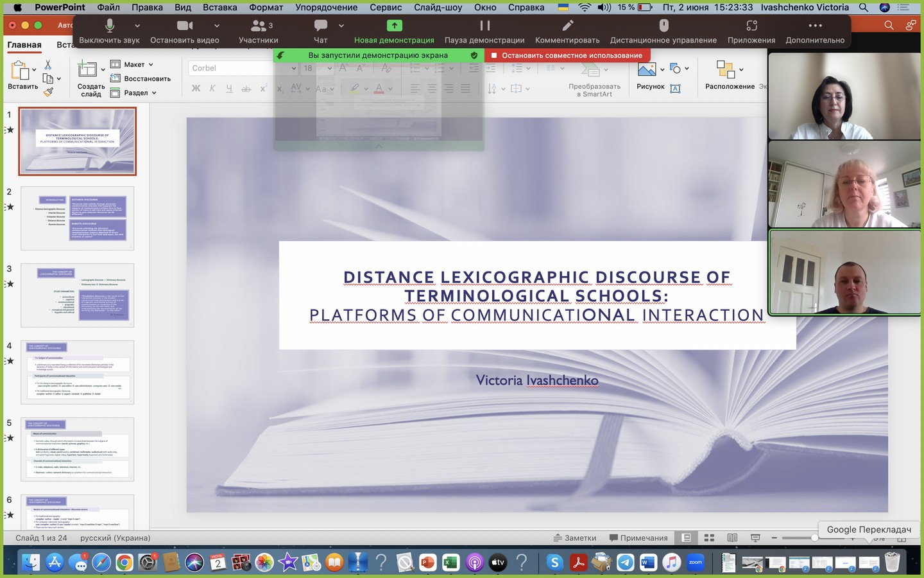Open the Вставка menu in menu bar
The image size is (924, 578).
pyautogui.click(x=219, y=7)
